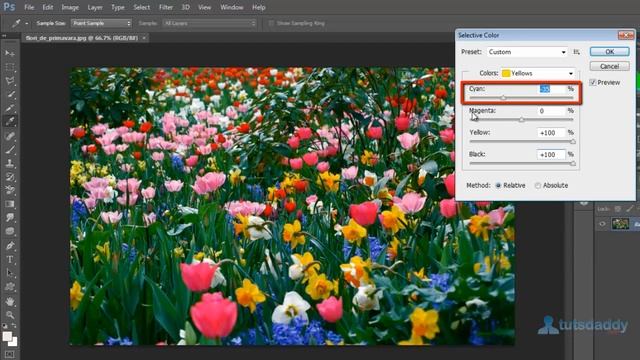Click the foreground color swatch
640x360 pixels.
pos(7,336)
